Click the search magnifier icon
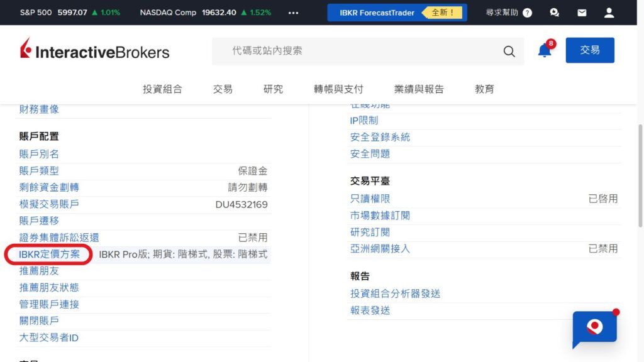Viewport: 644px width, 362px height. pos(509,52)
